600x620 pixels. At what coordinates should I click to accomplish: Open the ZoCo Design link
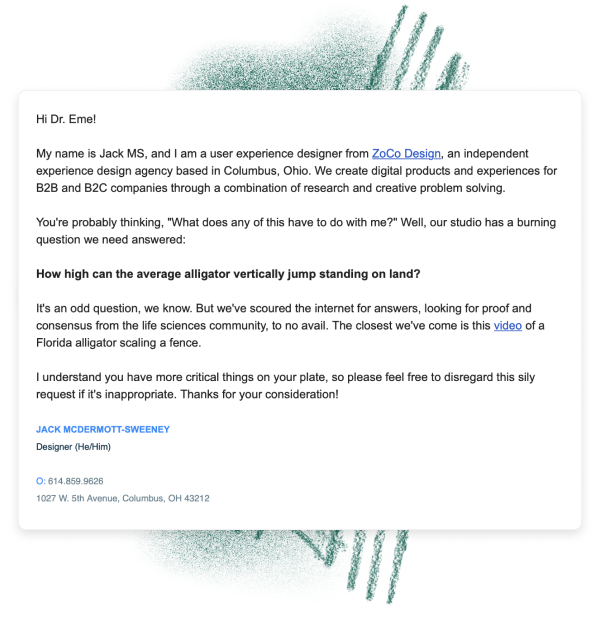(x=406, y=154)
